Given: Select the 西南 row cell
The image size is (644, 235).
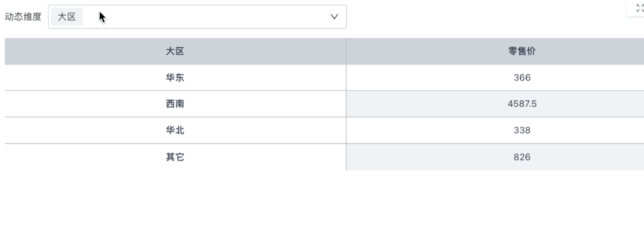Looking at the screenshot, I should click(x=175, y=104).
